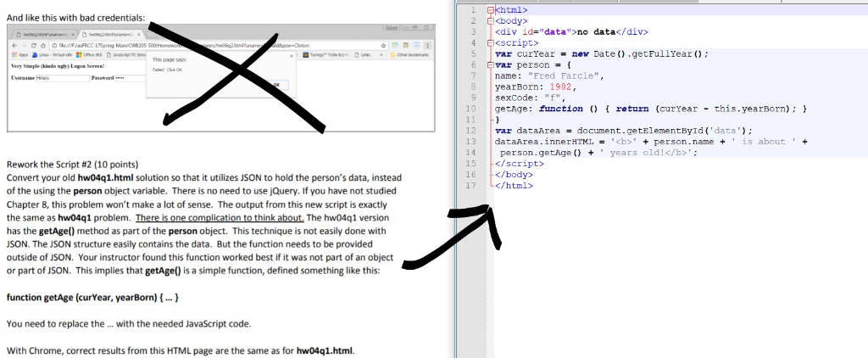Collapse the person object fold on line 6
Viewport: 868px width, 358px height.
click(x=491, y=64)
